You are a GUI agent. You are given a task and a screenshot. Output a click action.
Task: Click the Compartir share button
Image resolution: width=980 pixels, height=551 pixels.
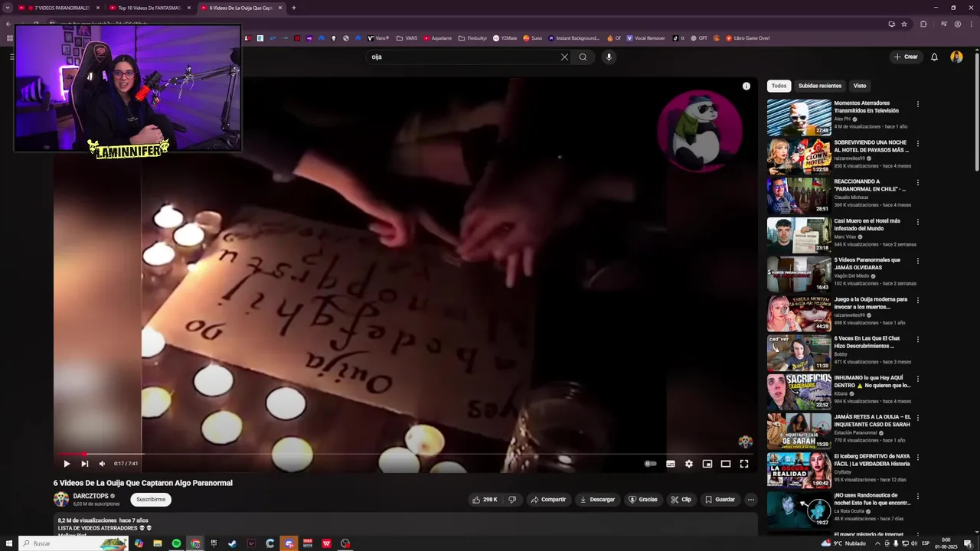tap(548, 500)
